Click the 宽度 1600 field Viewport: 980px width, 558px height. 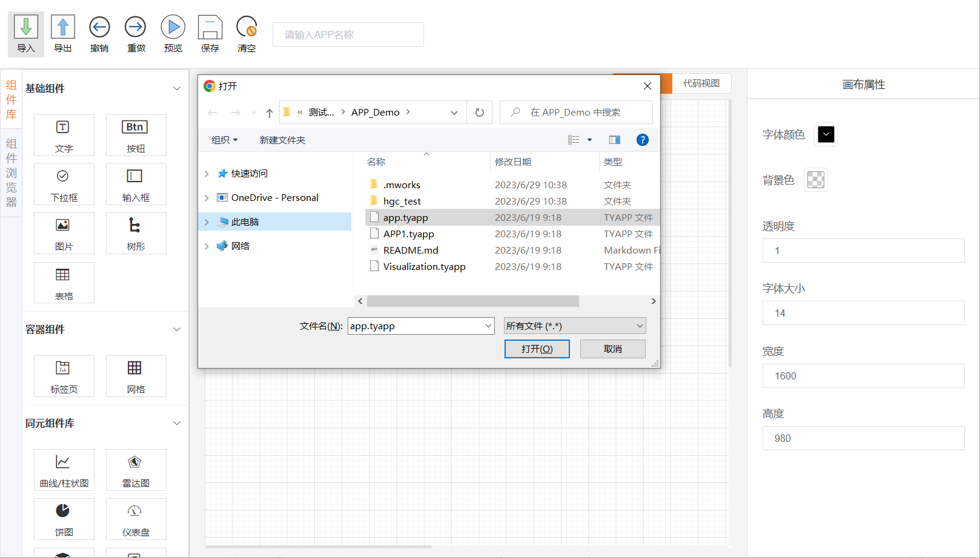(863, 376)
